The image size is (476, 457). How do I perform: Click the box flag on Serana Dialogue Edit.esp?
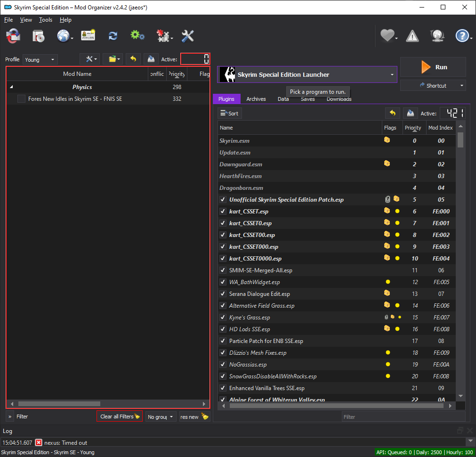(x=387, y=293)
